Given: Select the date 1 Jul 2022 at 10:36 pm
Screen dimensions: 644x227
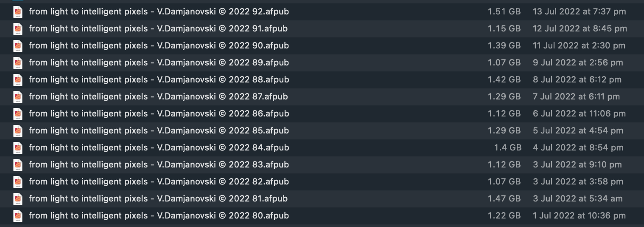Looking at the screenshot, I should 579,216.
